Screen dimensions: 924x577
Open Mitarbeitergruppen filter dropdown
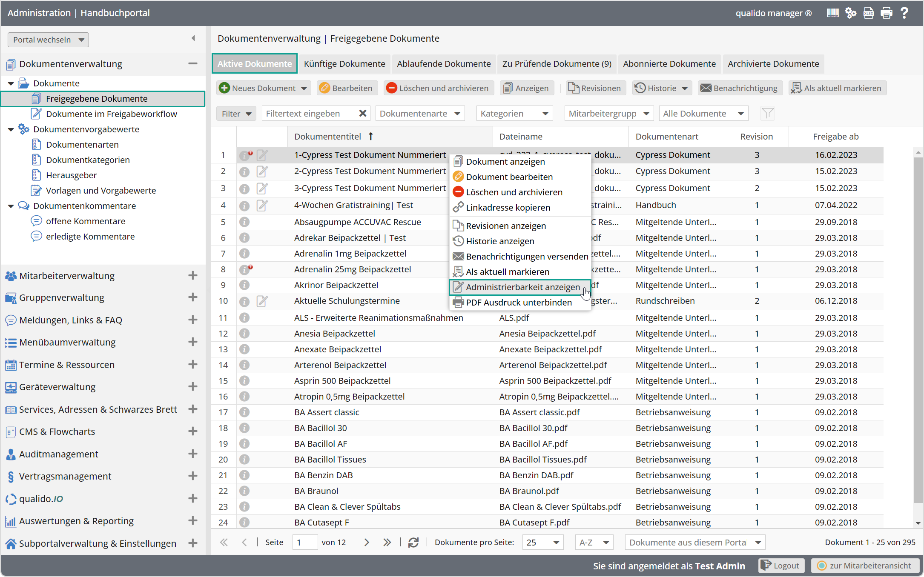(x=609, y=114)
